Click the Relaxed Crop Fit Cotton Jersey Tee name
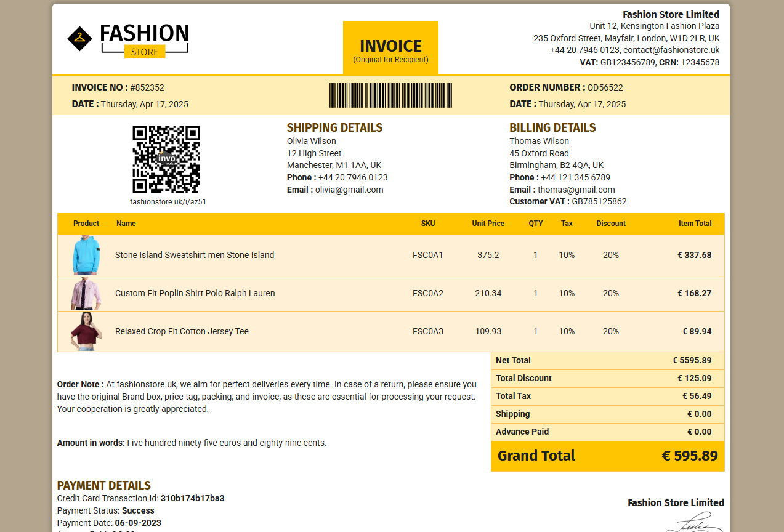Image resolution: width=784 pixels, height=532 pixels. pos(182,331)
